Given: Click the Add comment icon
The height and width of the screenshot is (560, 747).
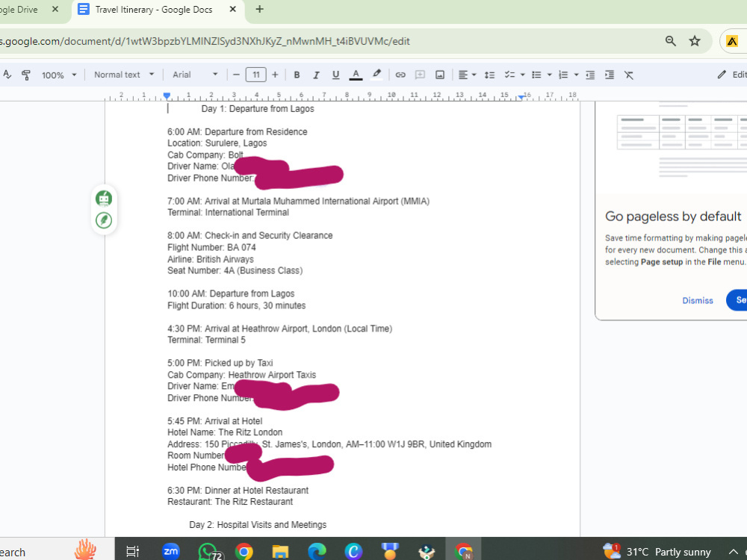Looking at the screenshot, I should click(x=420, y=75).
